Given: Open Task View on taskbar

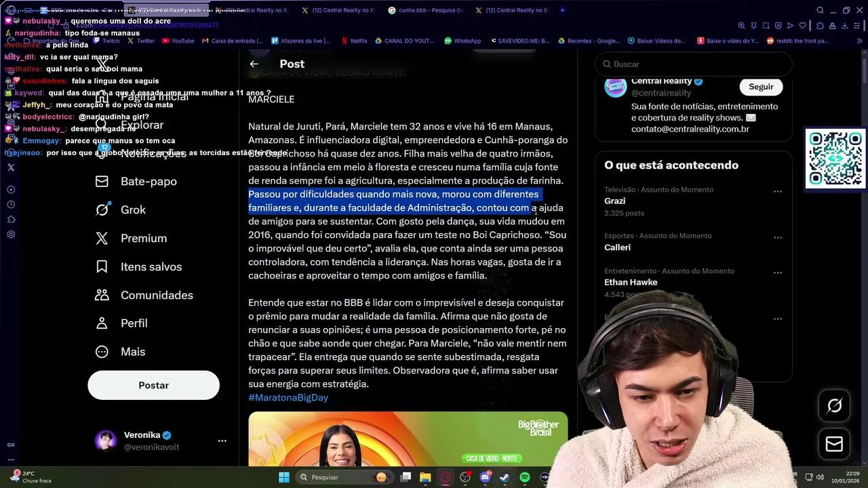Looking at the screenshot, I should point(406,477).
